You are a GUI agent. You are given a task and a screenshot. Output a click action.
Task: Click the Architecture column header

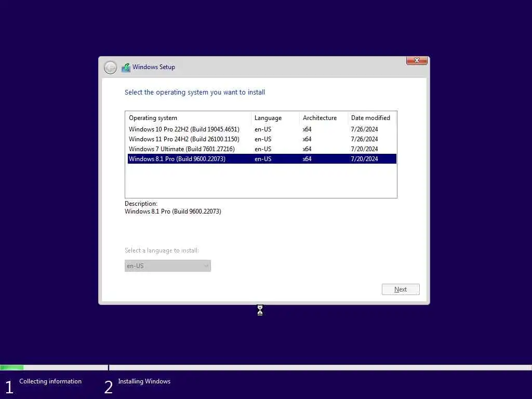pos(323,118)
